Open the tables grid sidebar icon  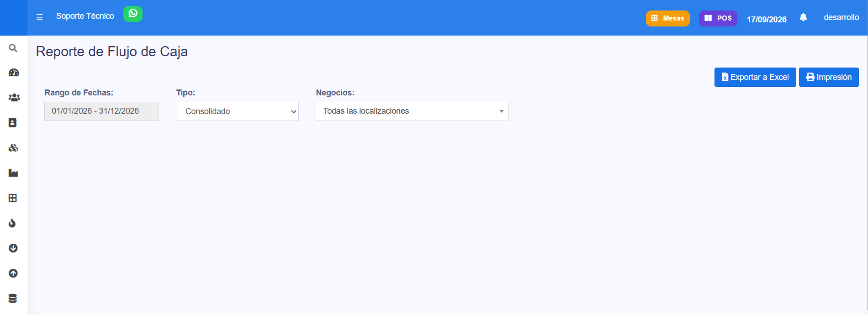[13, 198]
